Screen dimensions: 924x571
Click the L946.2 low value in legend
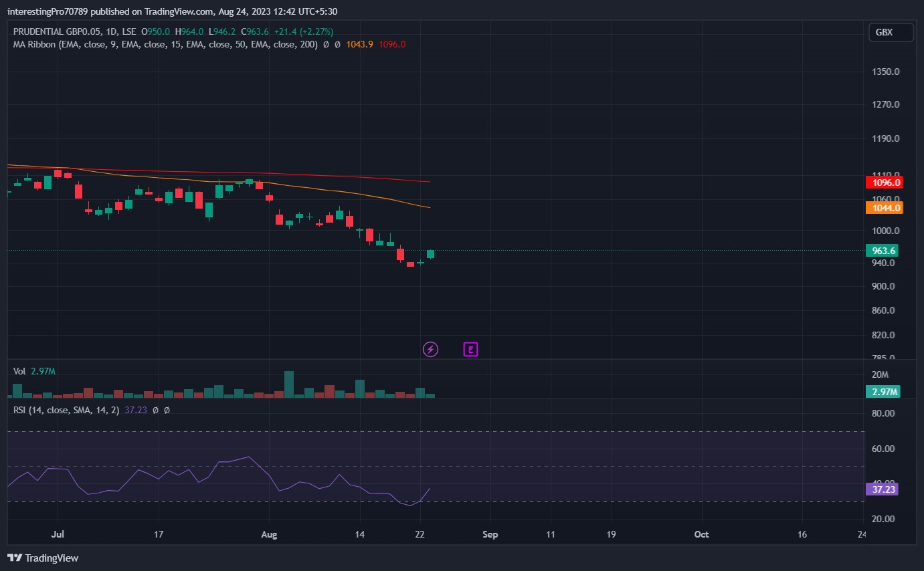click(222, 31)
